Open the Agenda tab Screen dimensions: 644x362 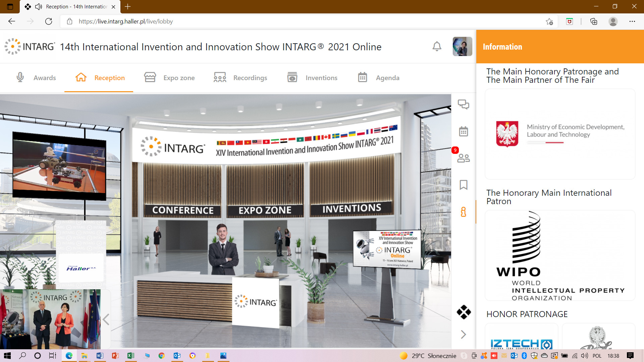(379, 78)
